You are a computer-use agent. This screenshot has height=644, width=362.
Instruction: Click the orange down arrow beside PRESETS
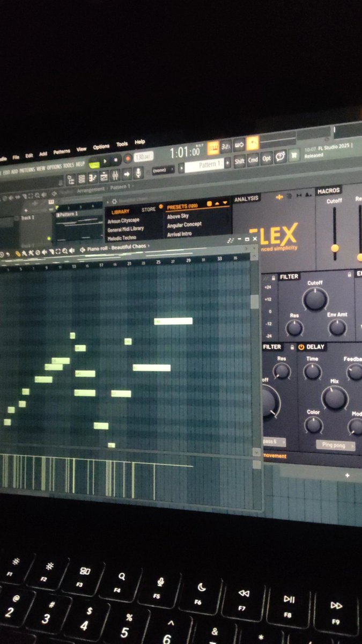(x=225, y=202)
